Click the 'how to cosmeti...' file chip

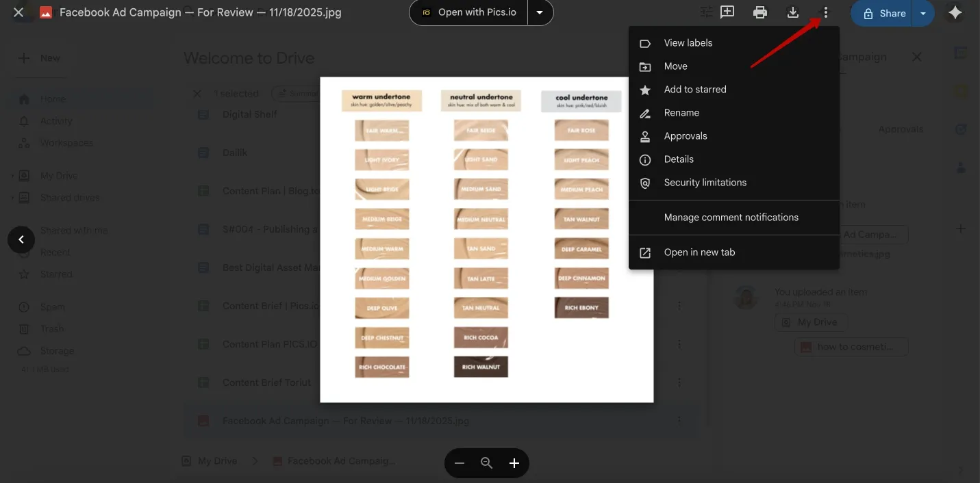851,347
